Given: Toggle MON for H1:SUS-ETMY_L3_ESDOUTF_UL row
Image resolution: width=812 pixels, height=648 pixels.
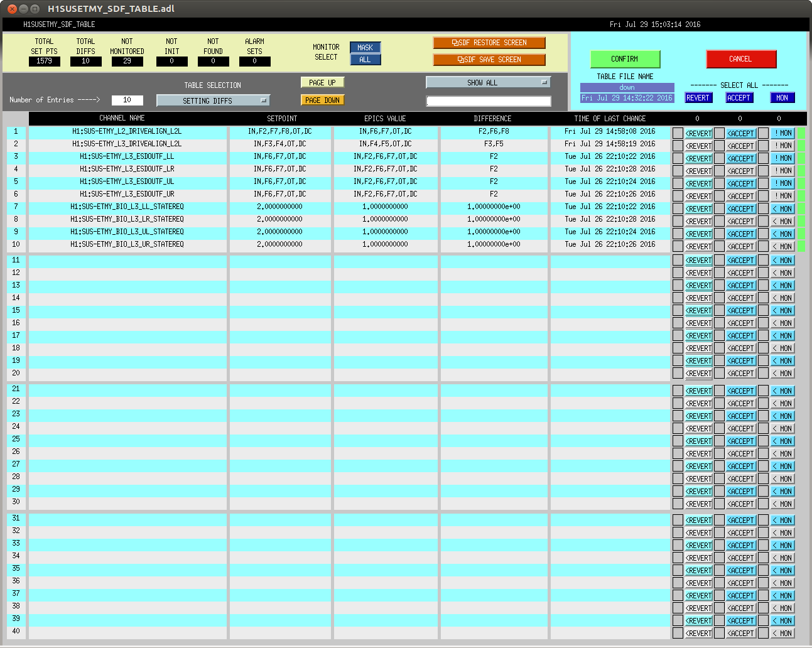Looking at the screenshot, I should click(x=782, y=183).
